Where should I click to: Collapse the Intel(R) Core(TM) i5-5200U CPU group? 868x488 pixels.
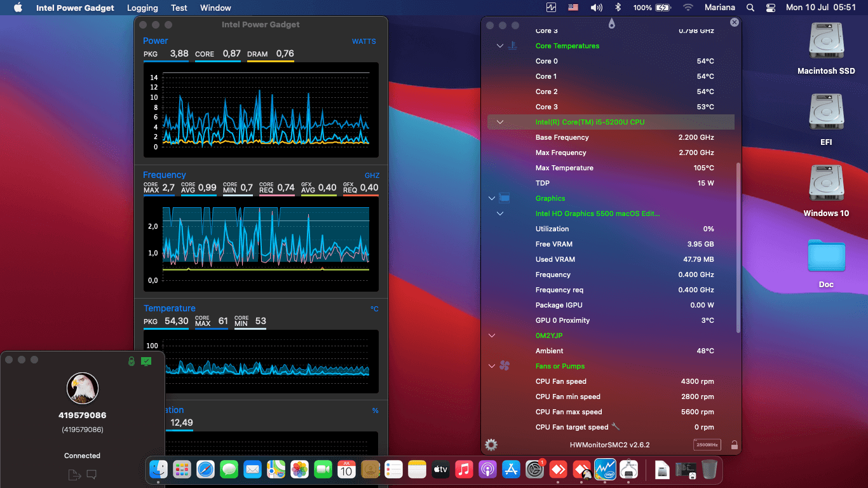click(x=500, y=122)
